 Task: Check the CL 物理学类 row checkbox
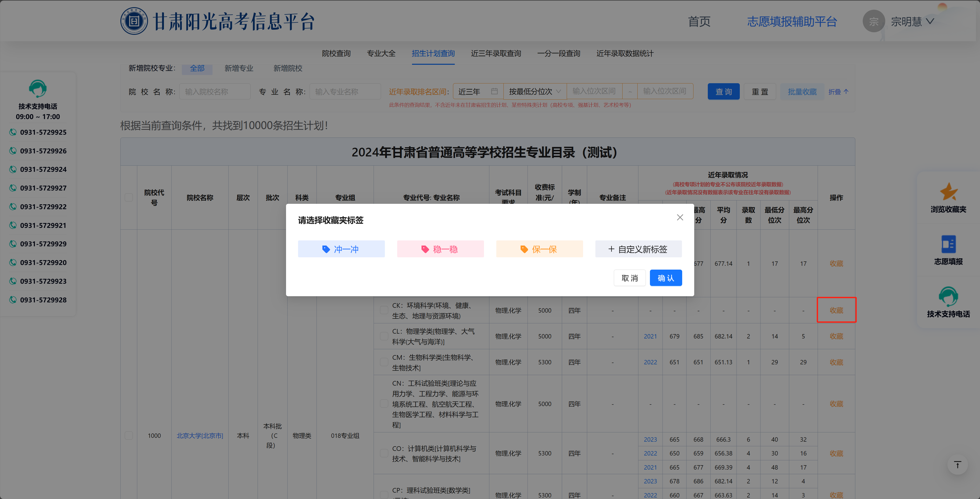(384, 336)
